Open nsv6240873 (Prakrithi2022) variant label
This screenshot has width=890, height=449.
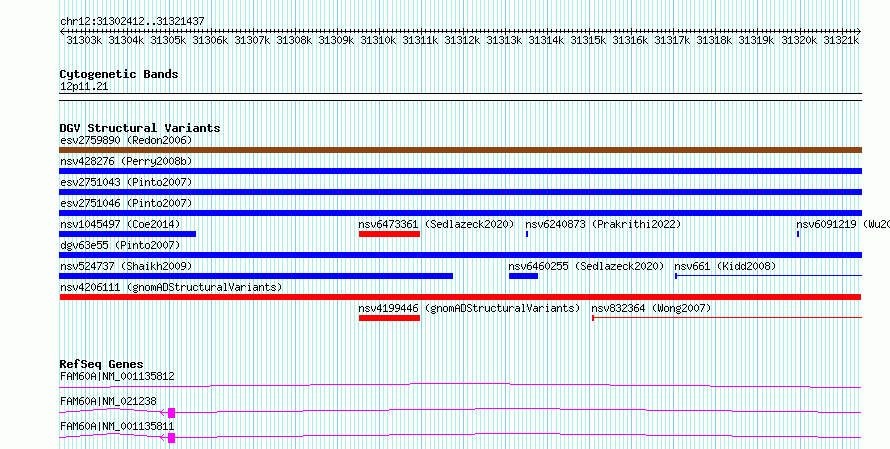[x=603, y=224]
